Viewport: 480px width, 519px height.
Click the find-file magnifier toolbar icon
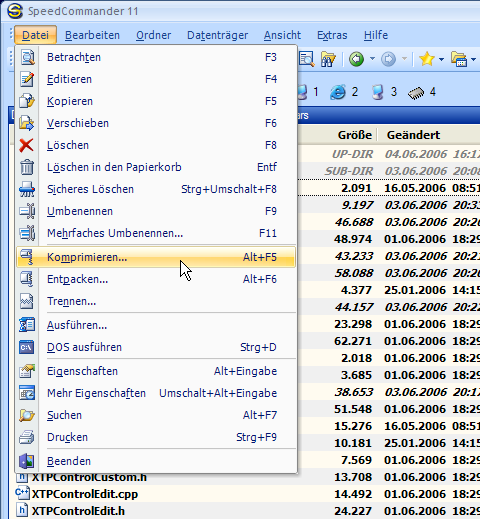click(x=307, y=59)
